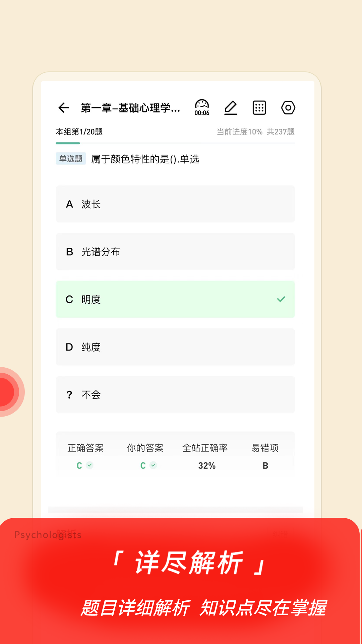
Task: Select answer option D 纯度
Action: tap(175, 347)
